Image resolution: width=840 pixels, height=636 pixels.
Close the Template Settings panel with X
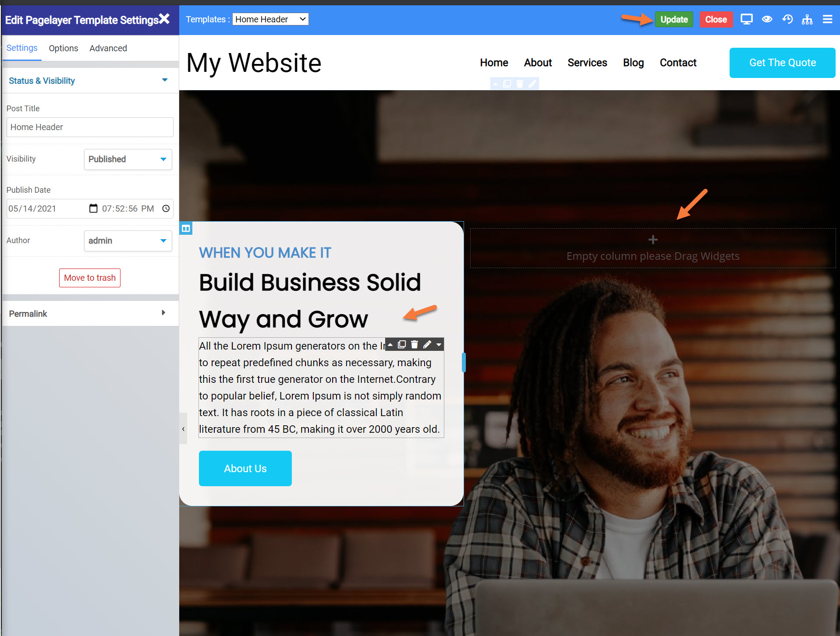coord(164,19)
